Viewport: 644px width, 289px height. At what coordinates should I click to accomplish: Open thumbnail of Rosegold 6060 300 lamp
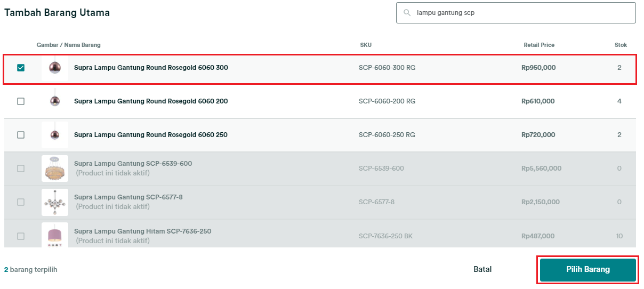coord(55,68)
